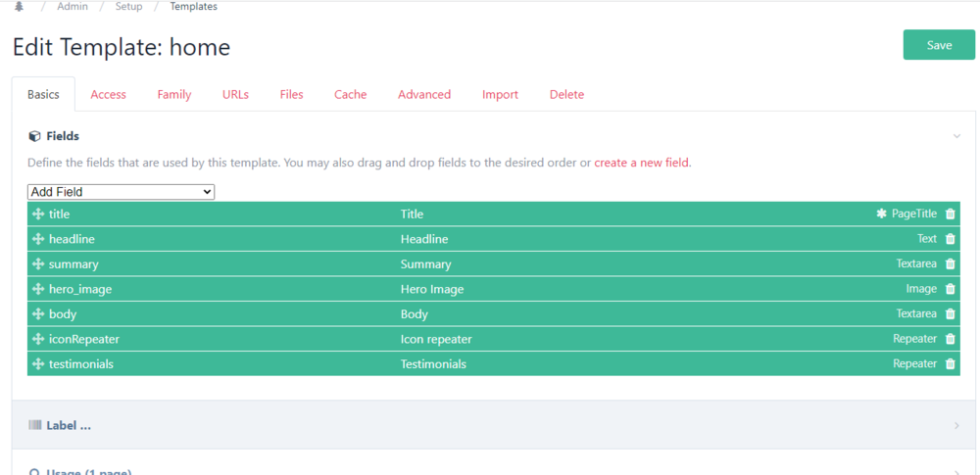Open the Delete tab
Viewport: 980px width, 475px height.
pos(566,95)
